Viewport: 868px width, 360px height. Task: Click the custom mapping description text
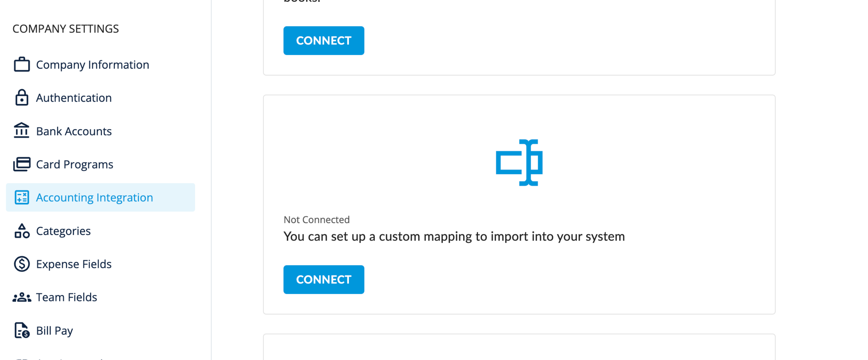click(x=454, y=236)
